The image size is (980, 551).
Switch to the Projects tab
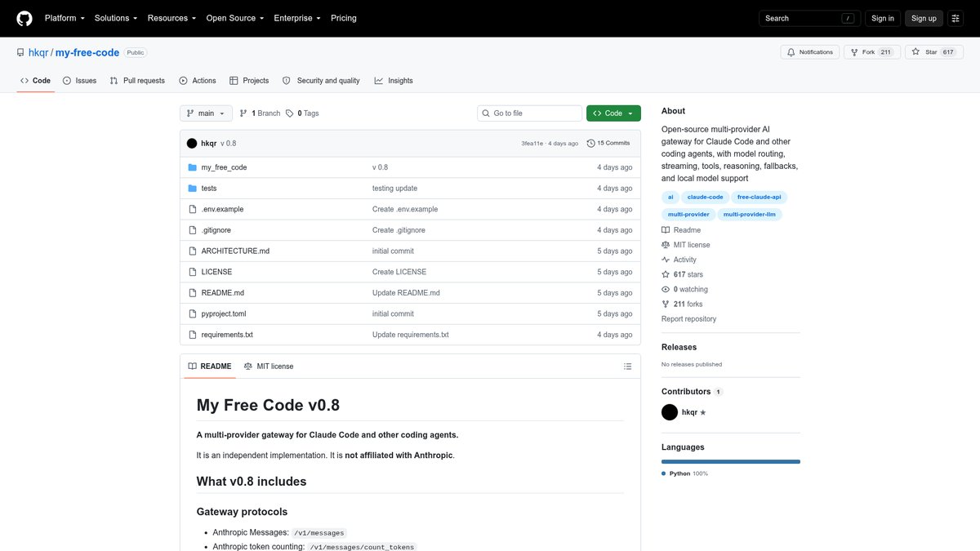pyautogui.click(x=249, y=81)
